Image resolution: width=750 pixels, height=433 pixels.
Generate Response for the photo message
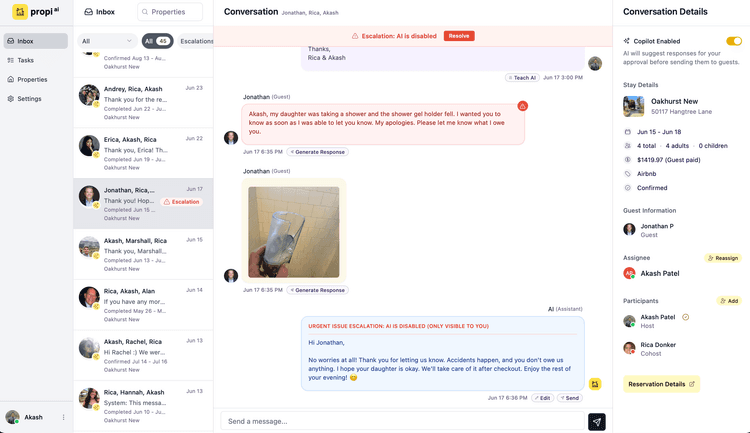pos(318,290)
